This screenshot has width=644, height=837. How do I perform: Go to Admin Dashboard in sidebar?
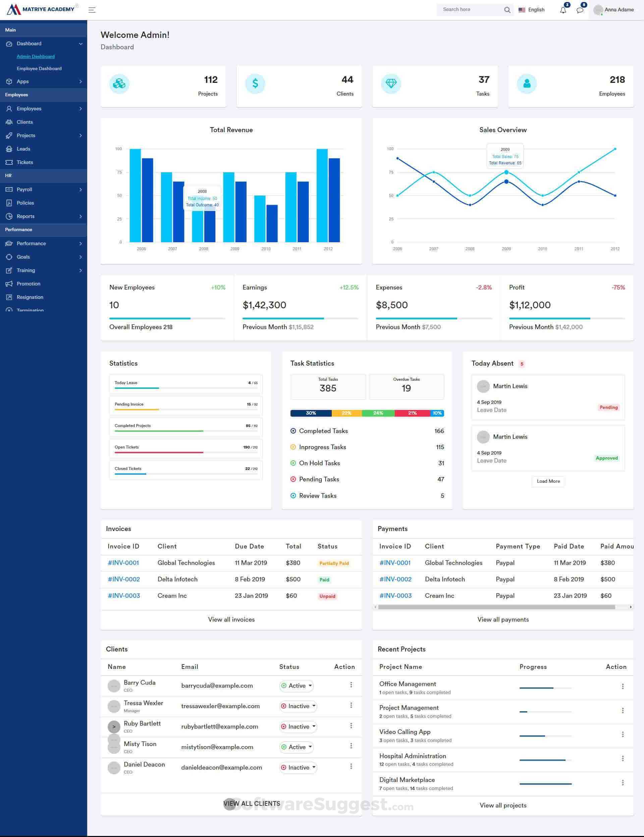(x=36, y=56)
